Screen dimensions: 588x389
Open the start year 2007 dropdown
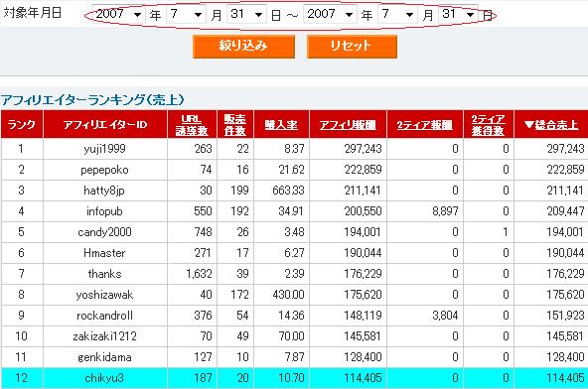(118, 15)
